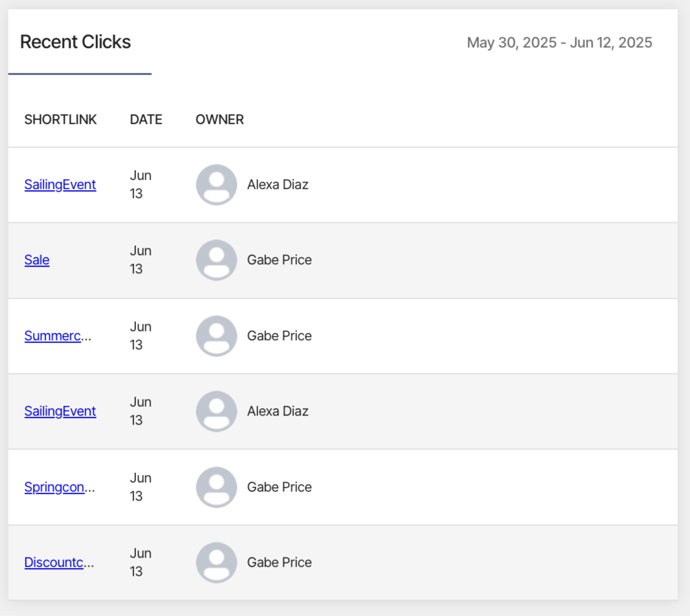The width and height of the screenshot is (690, 616).
Task: Click the Jun 13 date in the Sale row
Action: click(141, 260)
